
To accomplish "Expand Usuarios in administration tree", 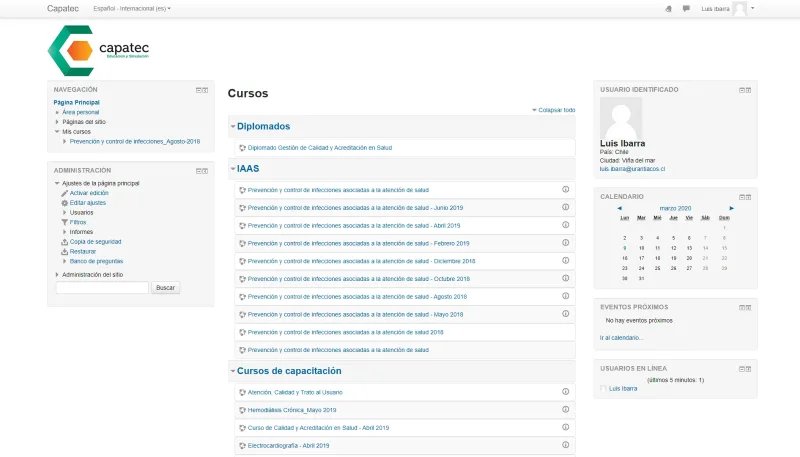I will (x=65, y=213).
